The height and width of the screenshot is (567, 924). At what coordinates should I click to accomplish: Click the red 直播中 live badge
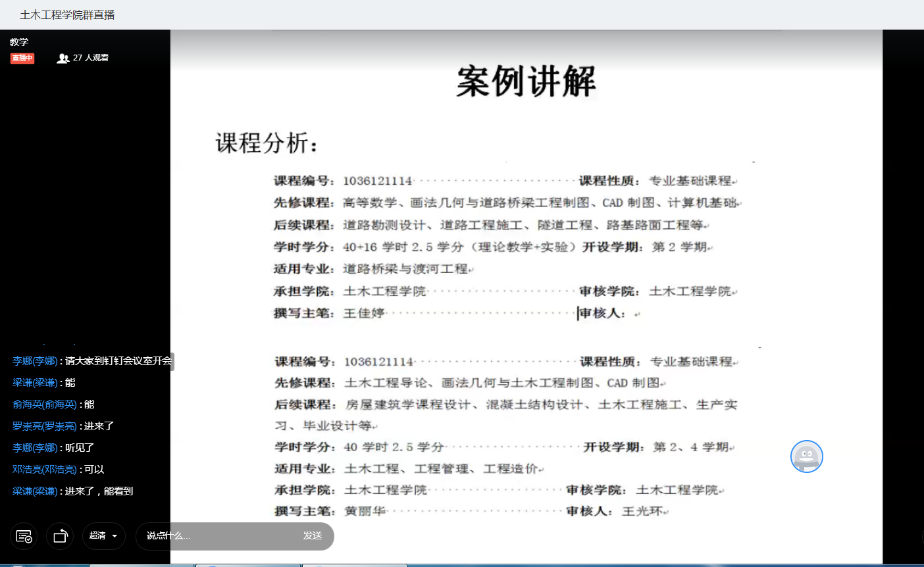point(22,59)
